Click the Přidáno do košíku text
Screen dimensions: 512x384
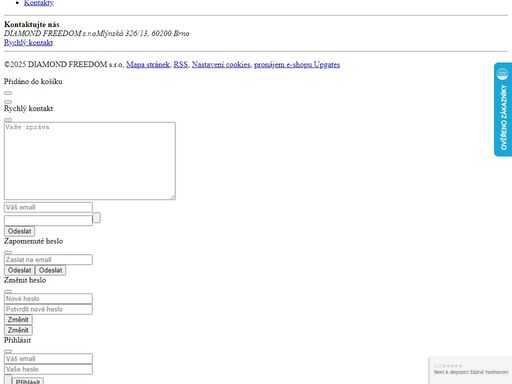pyautogui.click(x=33, y=82)
